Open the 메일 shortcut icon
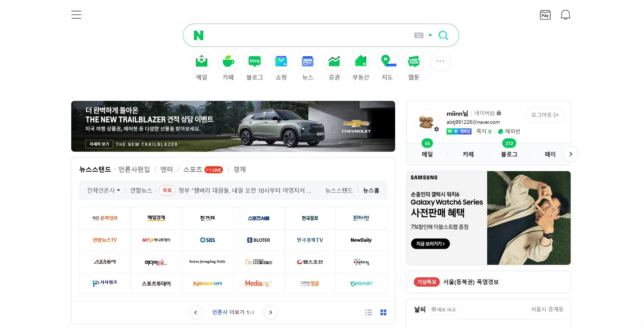The height and width of the screenshot is (328, 644). [x=202, y=61]
